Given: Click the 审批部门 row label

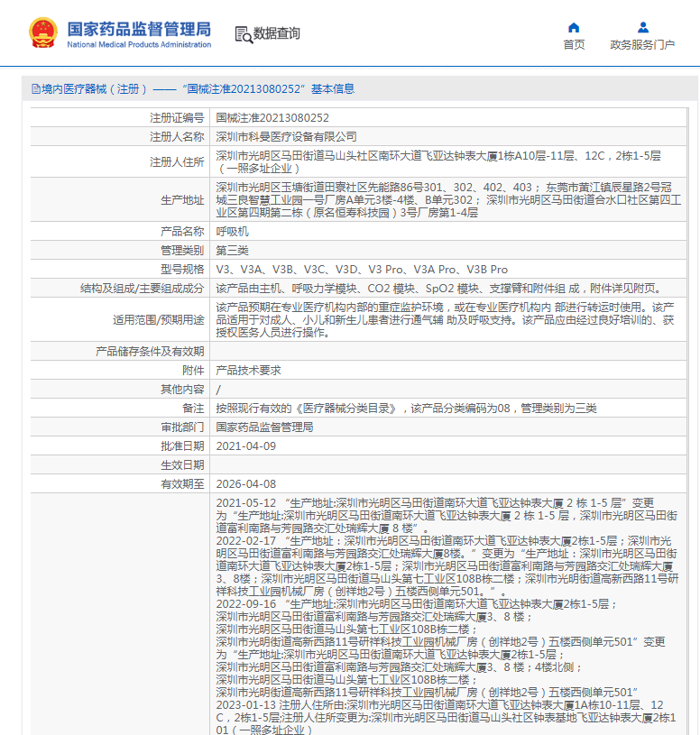Looking at the screenshot, I should (x=182, y=427).
